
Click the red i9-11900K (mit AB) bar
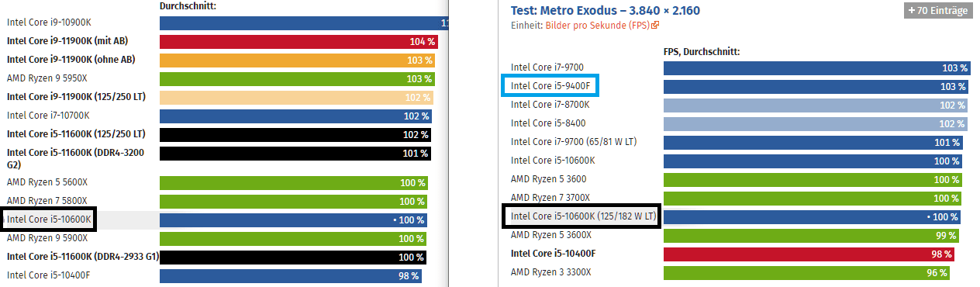(x=298, y=42)
